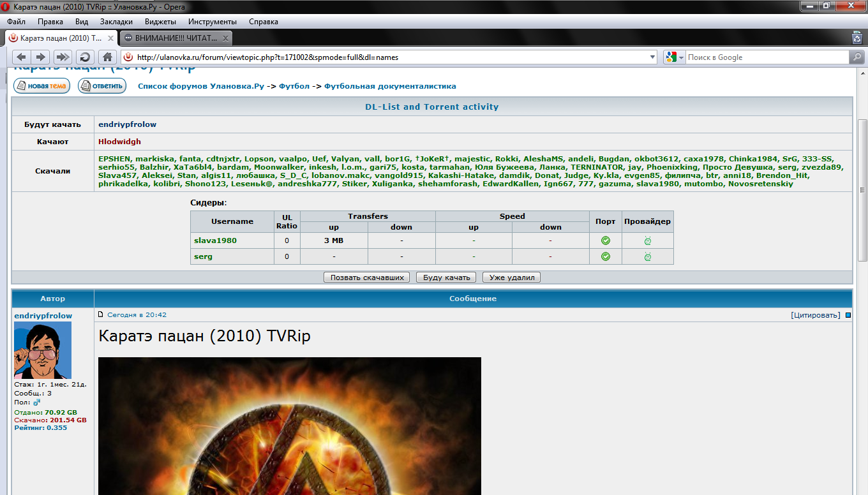Click the "Буду качать" button
Image resolution: width=868 pixels, height=495 pixels.
pyautogui.click(x=447, y=277)
